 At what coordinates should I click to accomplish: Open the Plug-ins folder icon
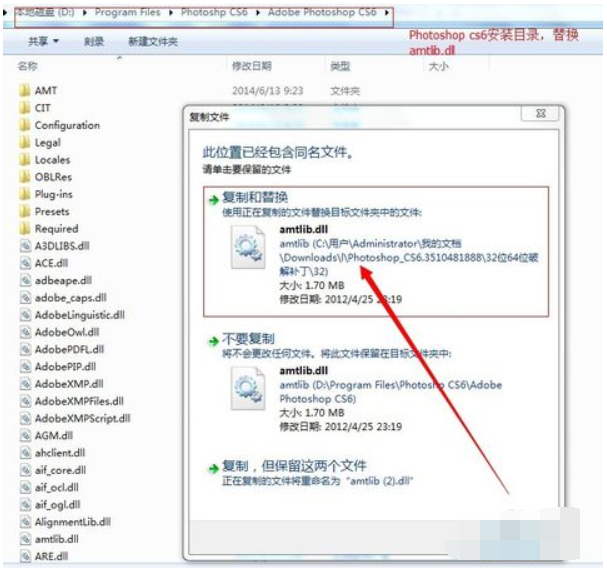[25, 194]
